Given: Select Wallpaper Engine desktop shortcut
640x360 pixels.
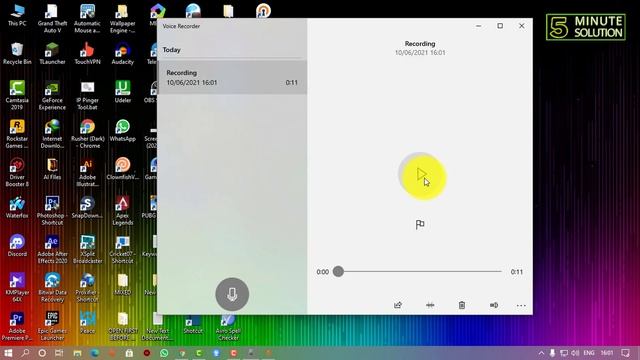Looking at the screenshot, I should (x=122, y=19).
